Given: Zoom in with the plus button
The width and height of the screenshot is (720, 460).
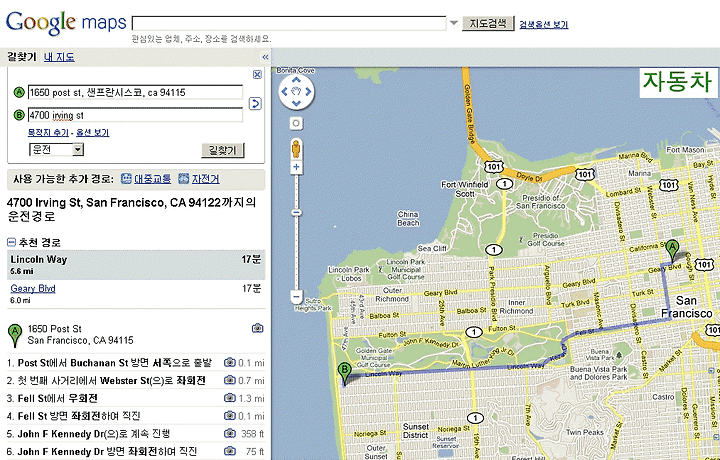Looking at the screenshot, I should 296,167.
